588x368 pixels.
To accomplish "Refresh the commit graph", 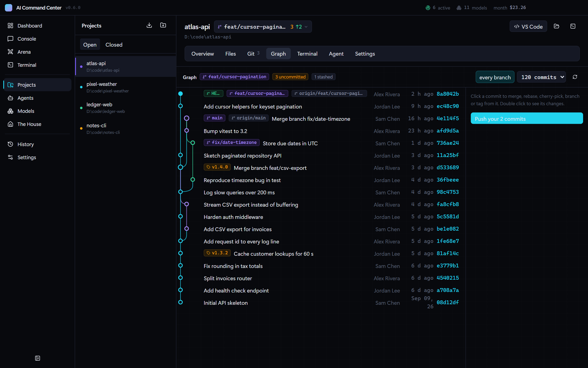I will point(575,77).
